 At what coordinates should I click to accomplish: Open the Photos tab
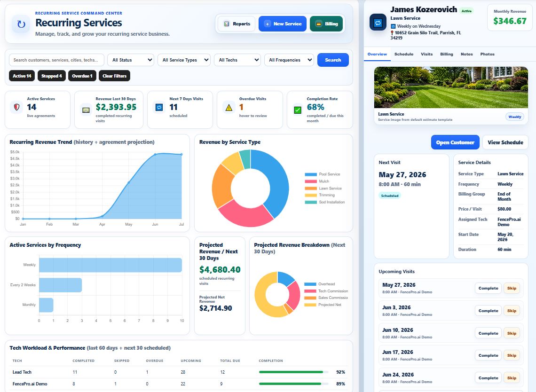click(x=487, y=54)
